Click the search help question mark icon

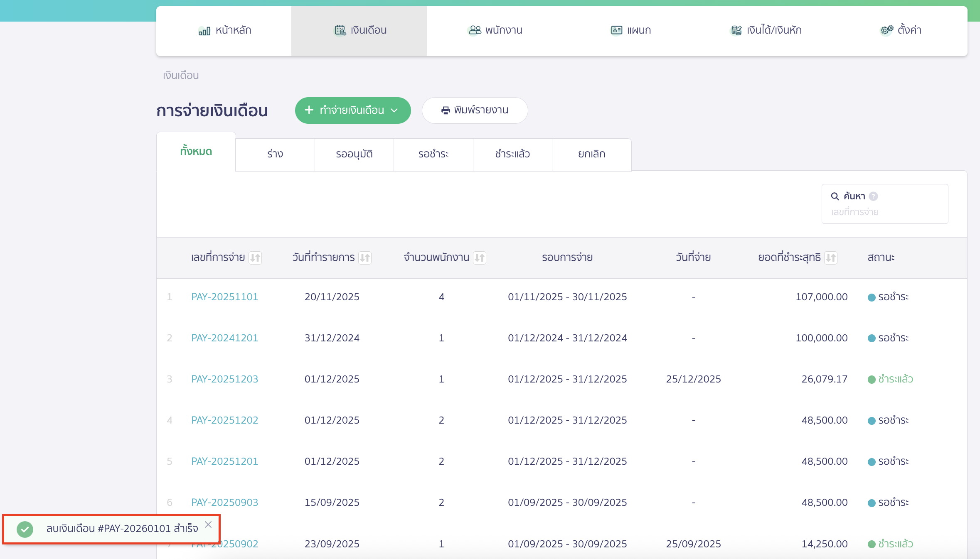pyautogui.click(x=874, y=196)
